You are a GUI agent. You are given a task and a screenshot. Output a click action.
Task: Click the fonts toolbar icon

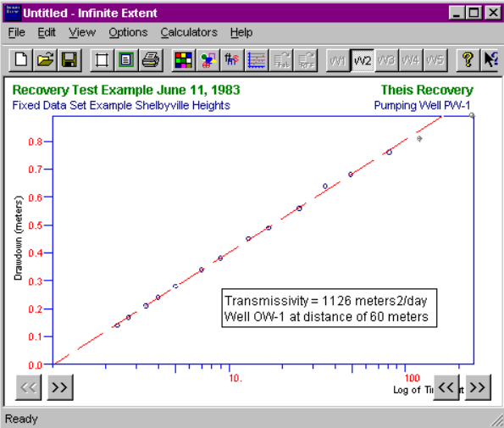[x=232, y=60]
